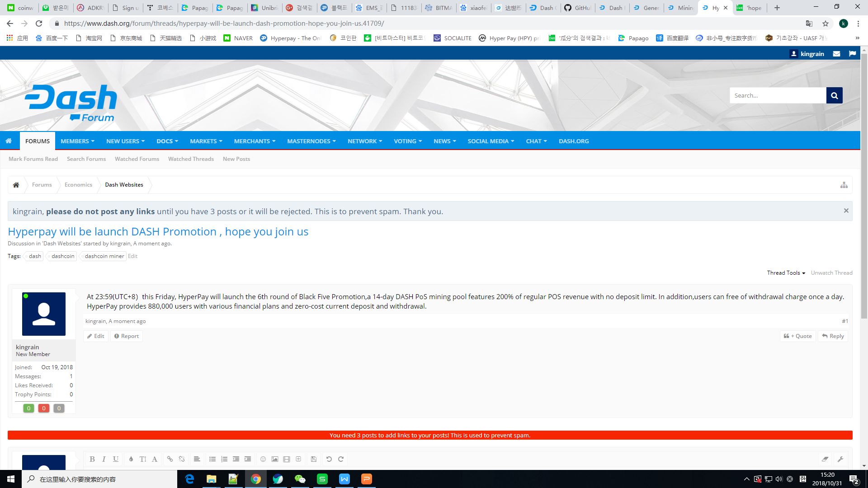Open font family tool

click(155, 459)
